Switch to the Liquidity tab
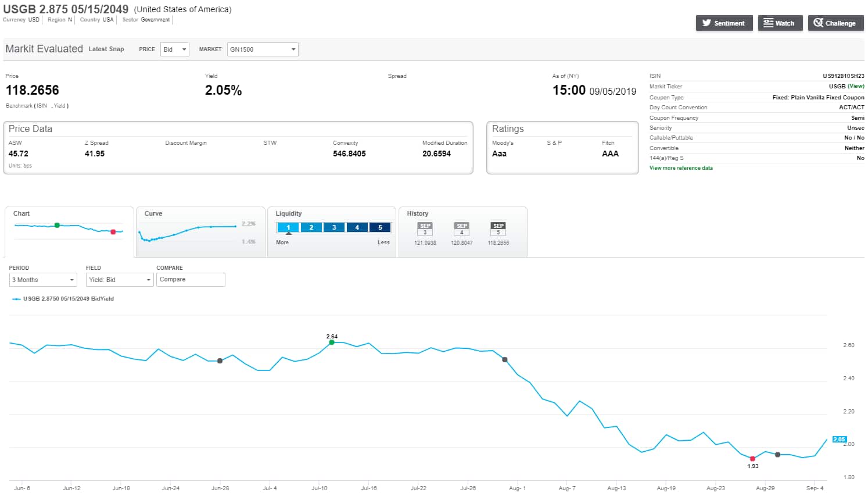 tap(332, 231)
